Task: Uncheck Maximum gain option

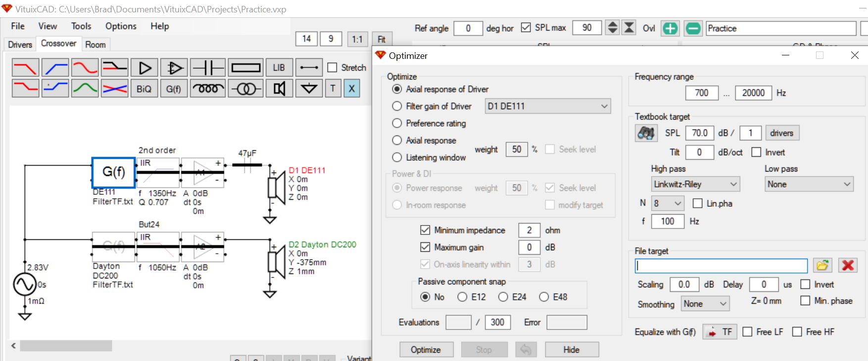Action: point(425,247)
